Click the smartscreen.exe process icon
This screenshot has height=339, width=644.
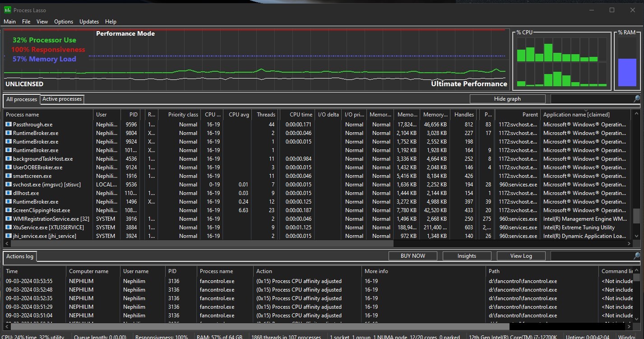tap(9, 176)
